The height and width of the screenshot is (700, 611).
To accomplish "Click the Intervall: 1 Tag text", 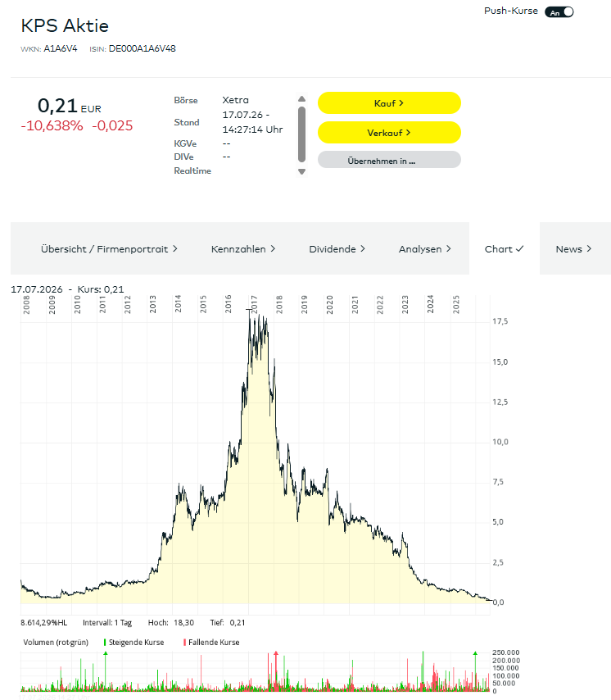I will (107, 623).
